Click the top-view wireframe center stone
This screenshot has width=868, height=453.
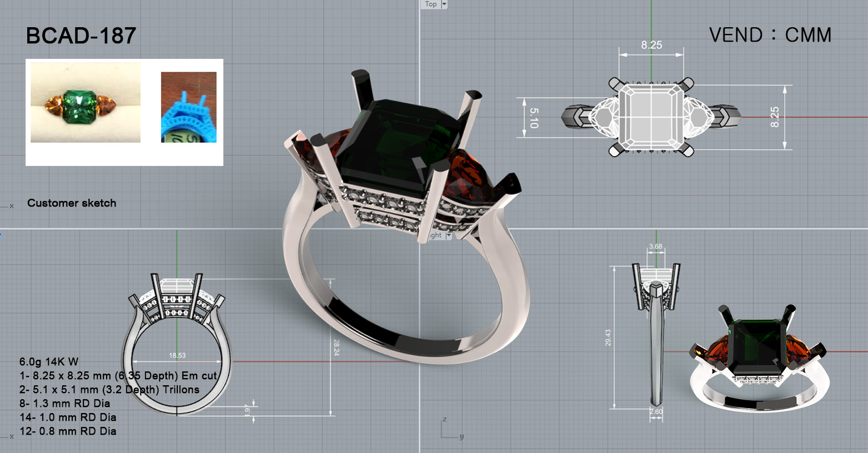click(651, 117)
